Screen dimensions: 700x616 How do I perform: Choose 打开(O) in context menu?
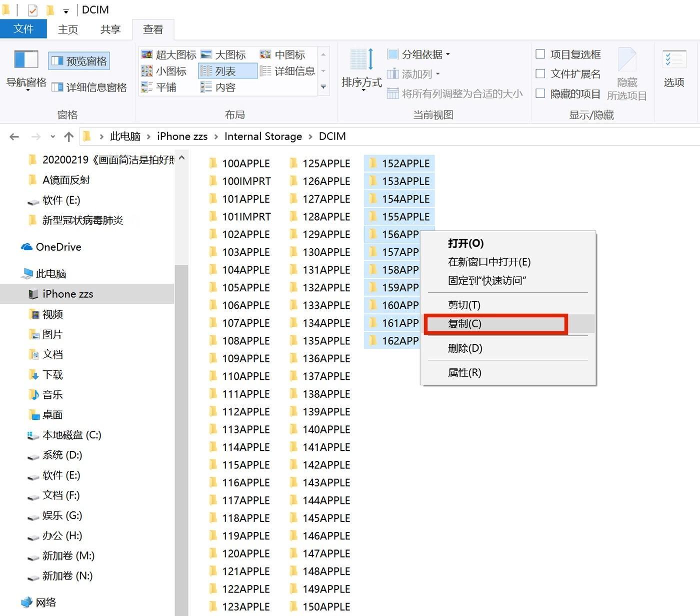[508, 243]
